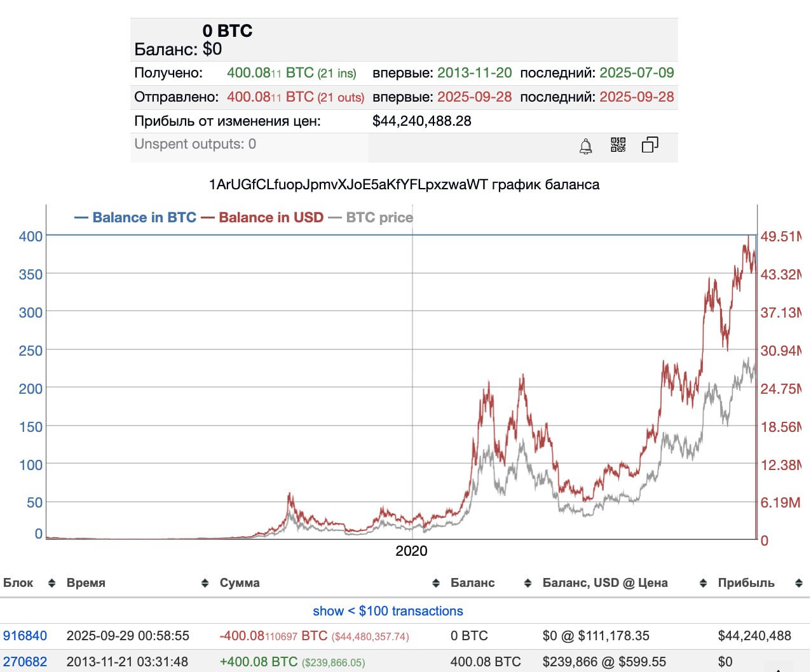The image size is (811, 672).
Task: Open block 916840 link
Action: click(25, 636)
